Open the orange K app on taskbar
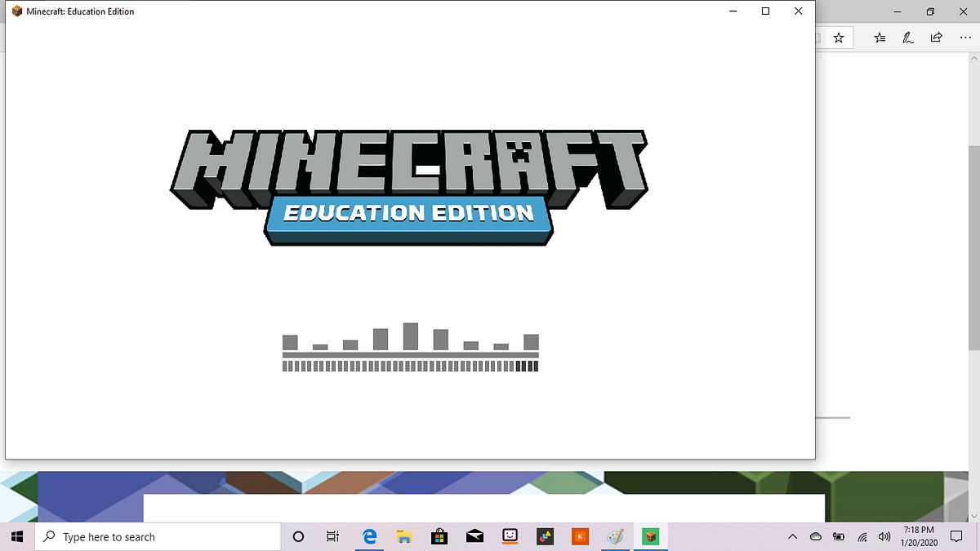Screen dimensions: 980x551 click(581, 536)
